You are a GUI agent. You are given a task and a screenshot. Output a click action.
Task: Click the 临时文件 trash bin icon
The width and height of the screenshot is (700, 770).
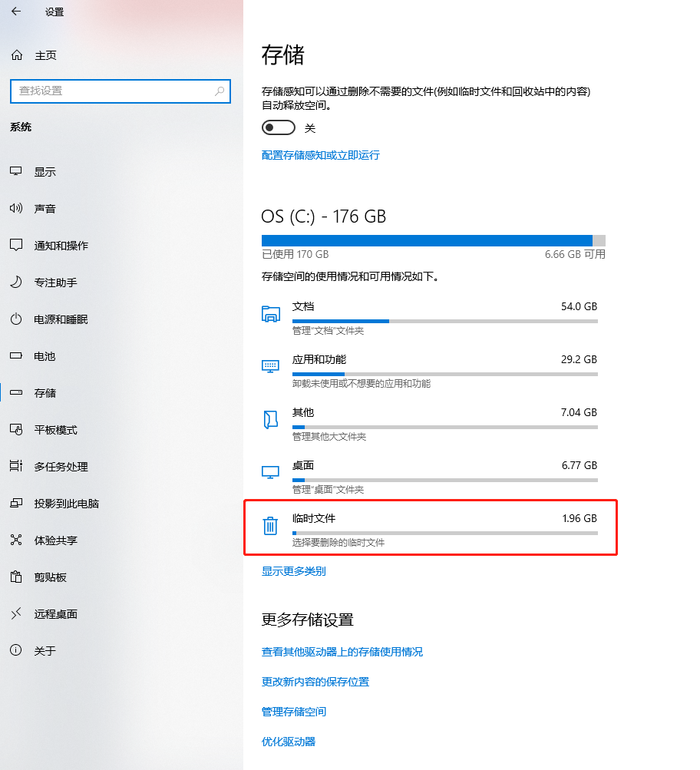270,525
